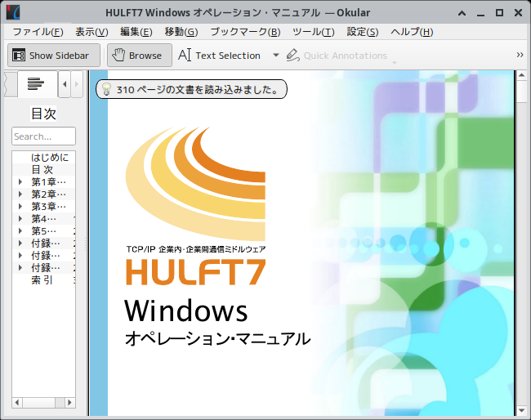
Task: Select 目 次 entry in contents tree
Action: (x=42, y=170)
